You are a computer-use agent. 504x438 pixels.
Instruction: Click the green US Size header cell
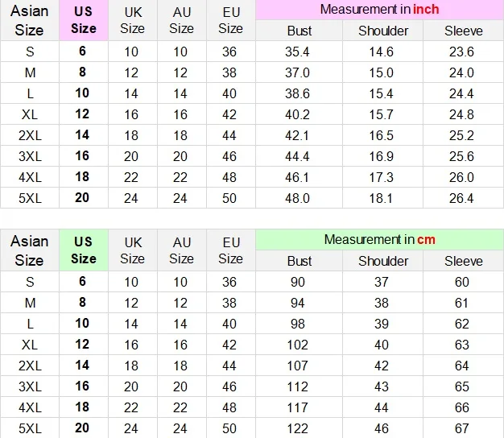click(x=84, y=250)
